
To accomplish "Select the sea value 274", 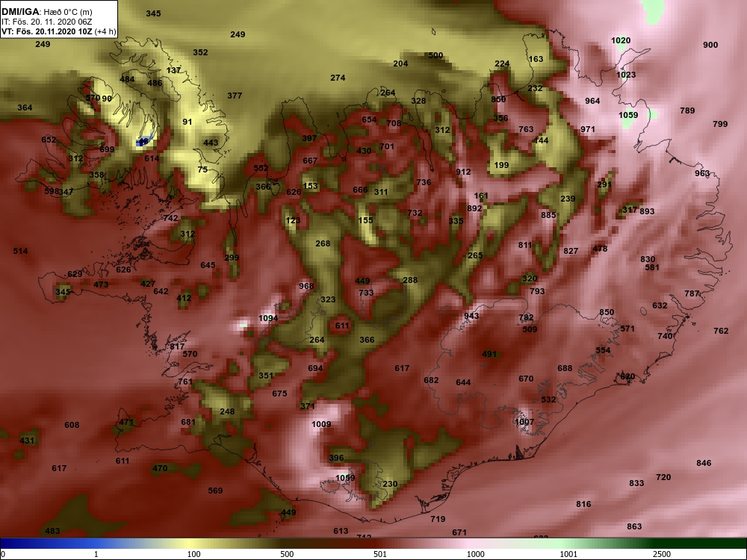I will pos(338,78).
